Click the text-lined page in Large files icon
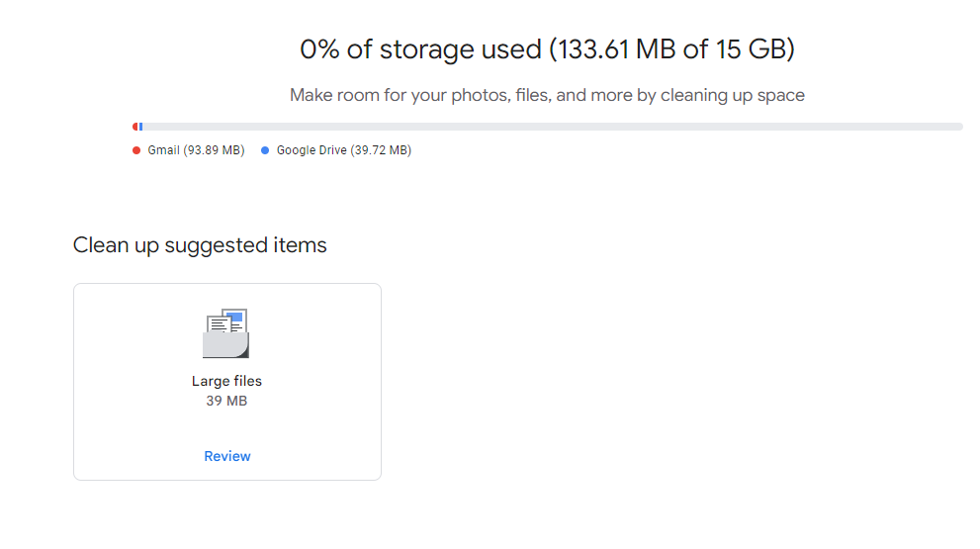This screenshot has height=549, width=980. 217,322
